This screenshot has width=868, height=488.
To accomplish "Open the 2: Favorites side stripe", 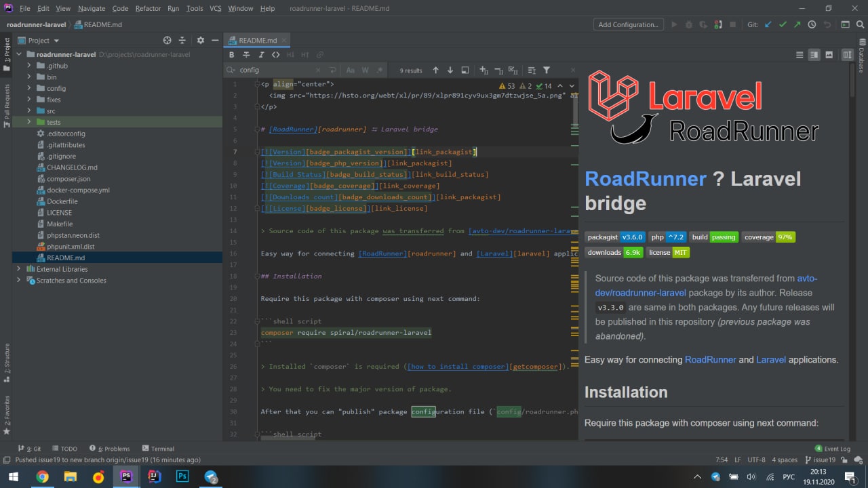I will coord(6,415).
